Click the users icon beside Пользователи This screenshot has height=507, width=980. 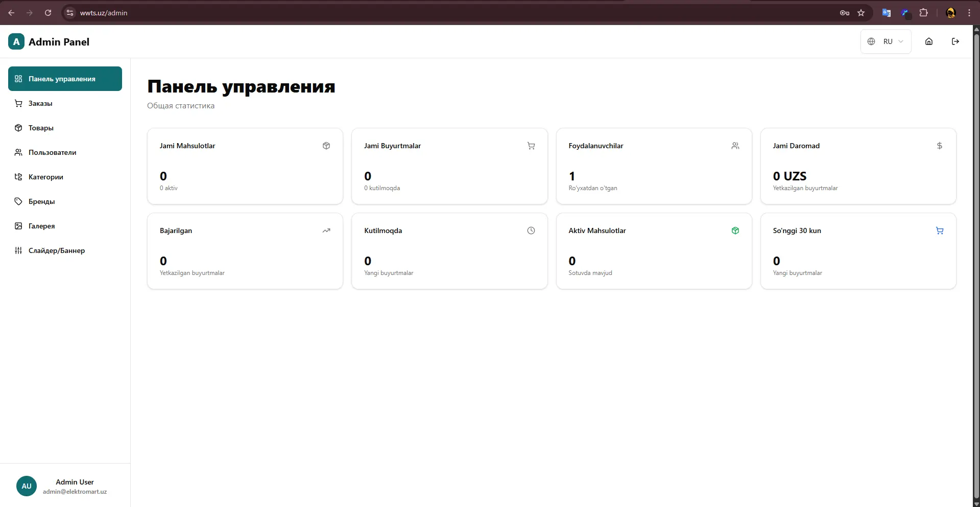(x=18, y=152)
